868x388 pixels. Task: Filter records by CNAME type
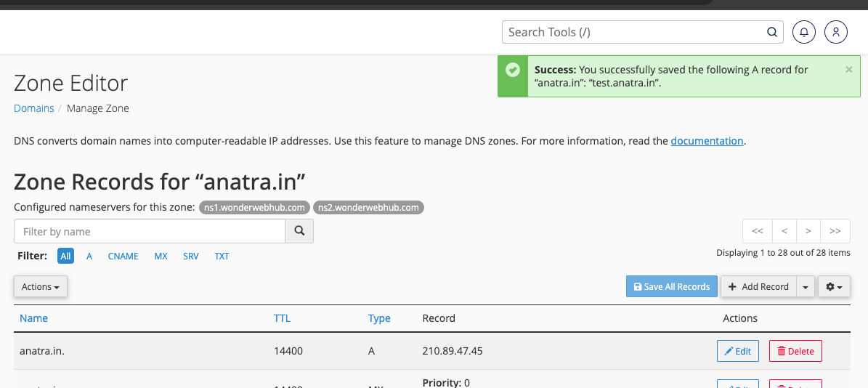point(123,256)
